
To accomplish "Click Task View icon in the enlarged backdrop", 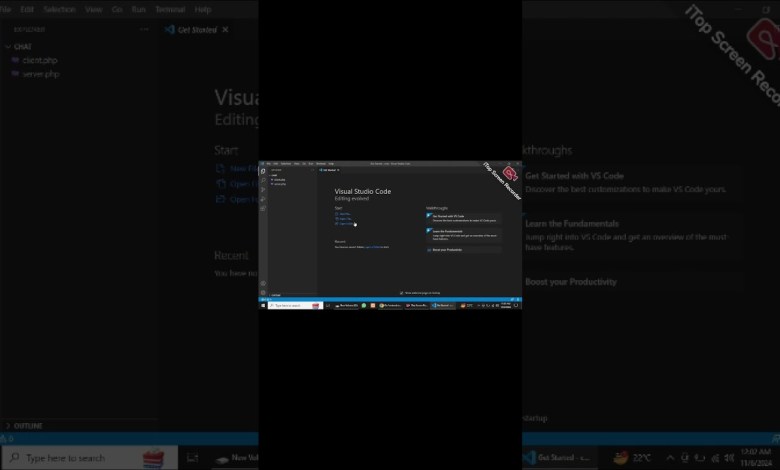I will point(193,458).
